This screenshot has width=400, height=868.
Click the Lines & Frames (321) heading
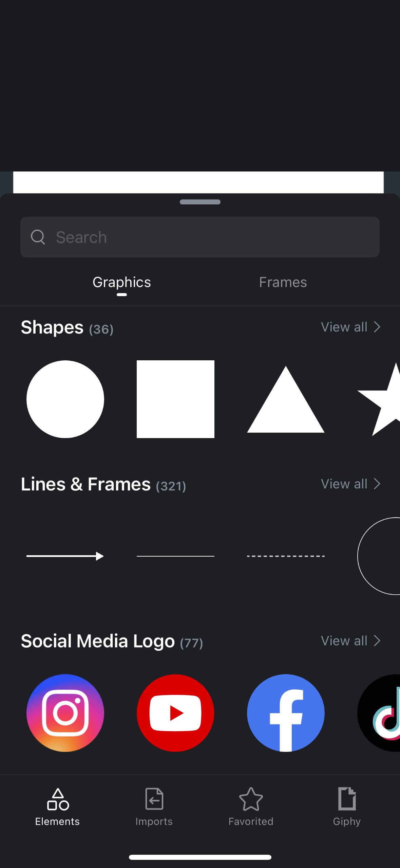coord(103,485)
